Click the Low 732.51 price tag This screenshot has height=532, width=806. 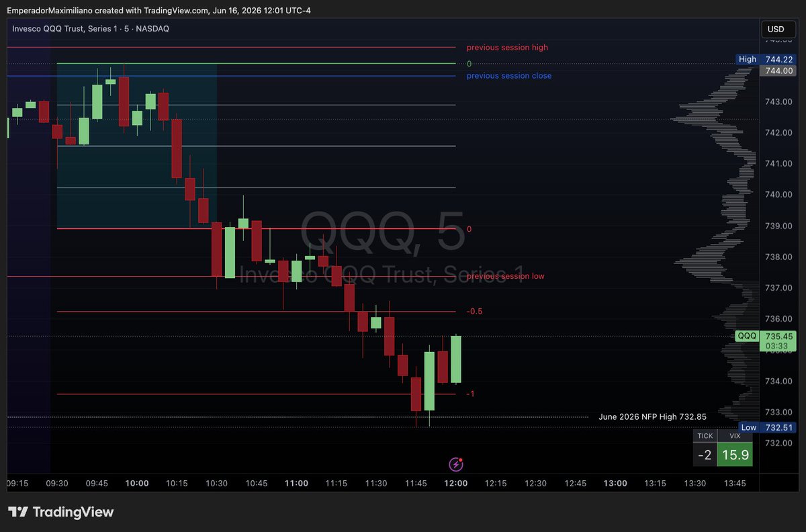pos(767,427)
